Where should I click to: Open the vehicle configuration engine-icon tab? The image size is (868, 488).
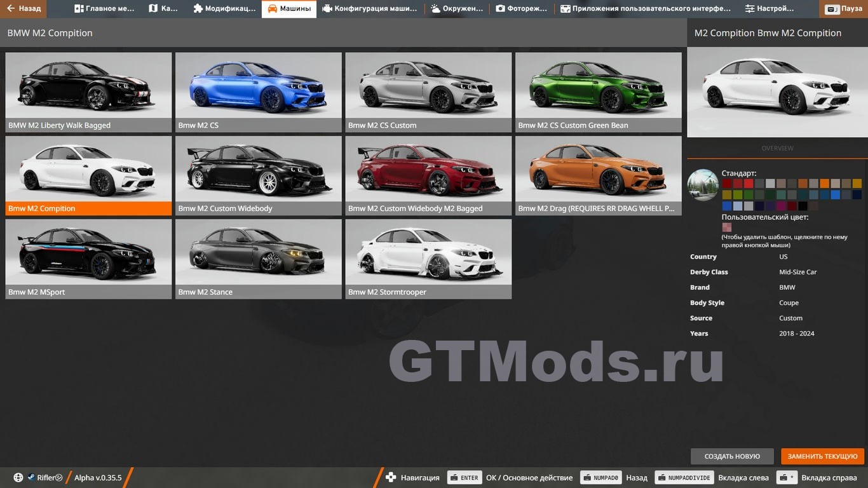pos(370,9)
